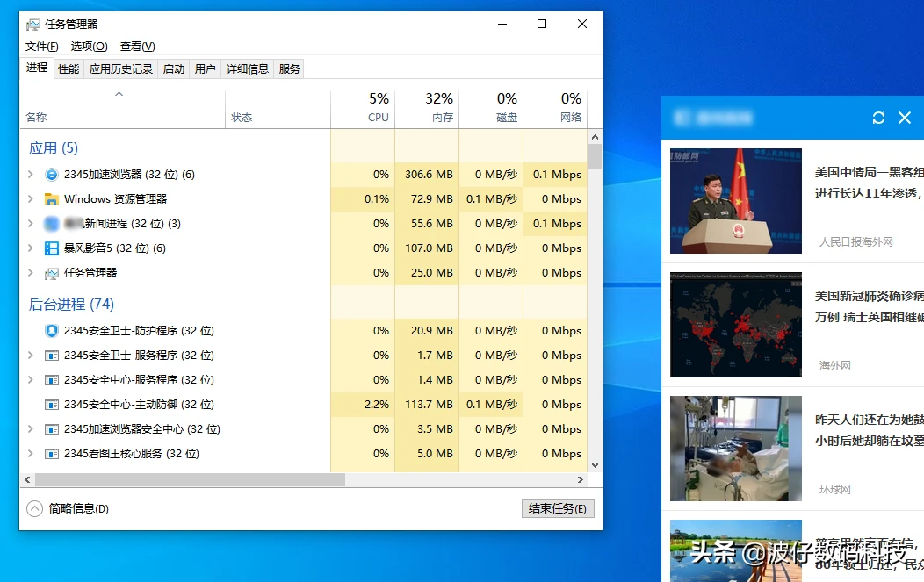Image resolution: width=924 pixels, height=582 pixels.
Task: Click the horizontal scrollbar thumb
Action: (x=190, y=480)
